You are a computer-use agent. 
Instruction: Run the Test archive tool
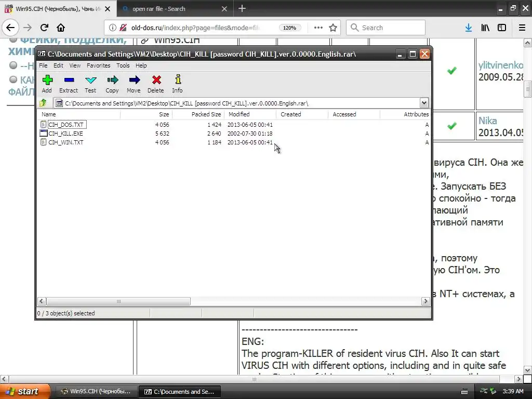[x=90, y=84]
